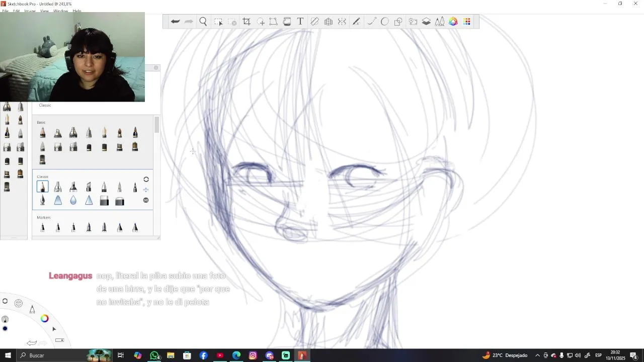Select the Text tool

(300, 22)
